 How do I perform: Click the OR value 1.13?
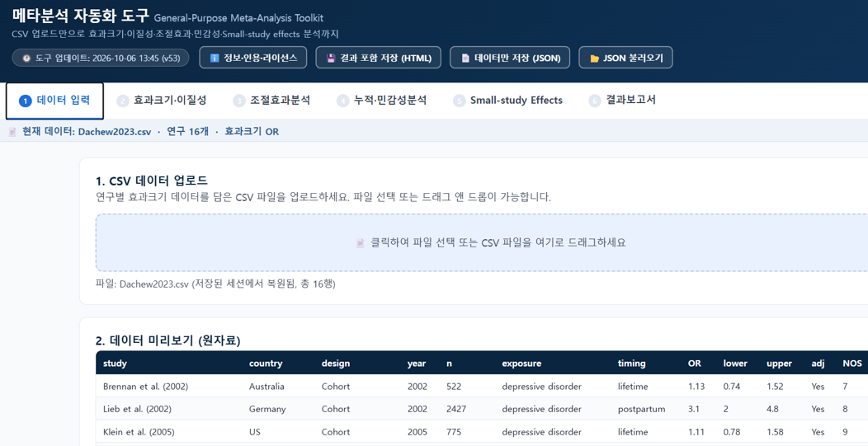(x=696, y=387)
